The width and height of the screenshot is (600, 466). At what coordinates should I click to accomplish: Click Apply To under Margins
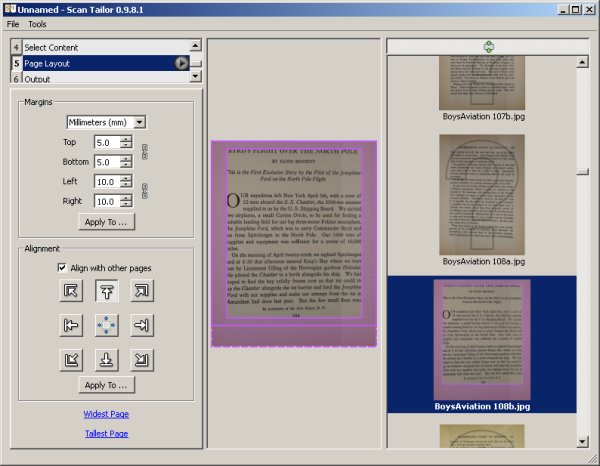(106, 222)
